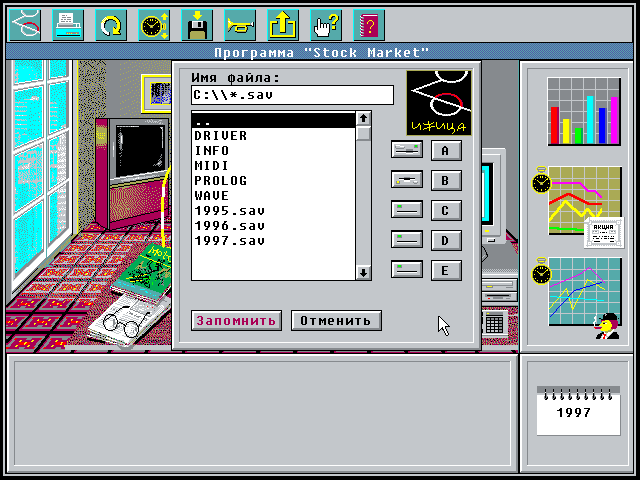Screen dimensions: 640x480
Task: Select the parent directory '..' entry
Action: coord(273,121)
